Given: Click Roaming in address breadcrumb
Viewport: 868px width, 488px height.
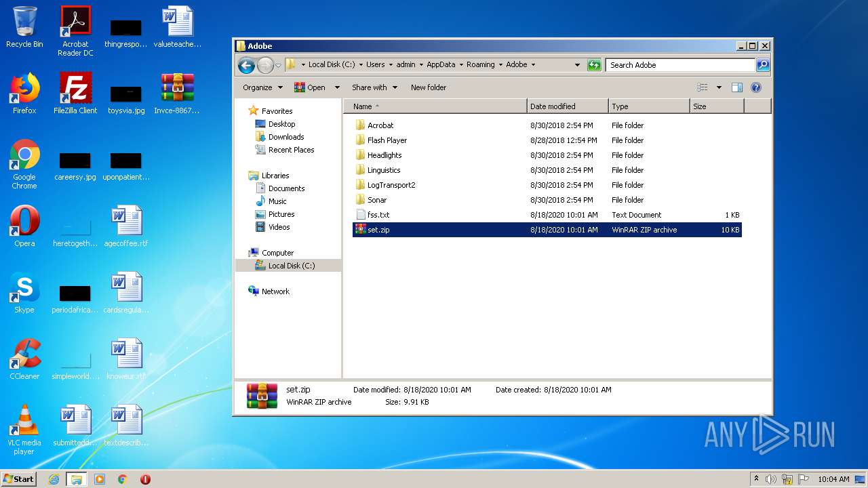Looking at the screenshot, I should pos(480,65).
